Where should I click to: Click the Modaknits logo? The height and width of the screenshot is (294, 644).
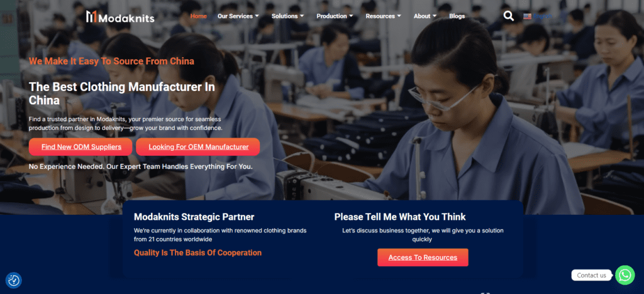click(120, 17)
